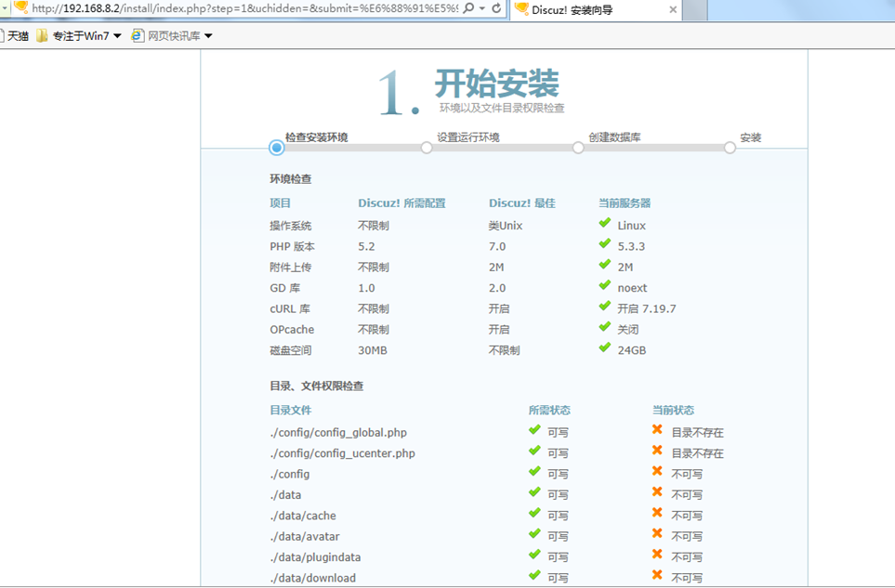Click the Discuz! 最佳 column header
Image resolution: width=895 pixels, height=588 pixels.
pyautogui.click(x=521, y=203)
